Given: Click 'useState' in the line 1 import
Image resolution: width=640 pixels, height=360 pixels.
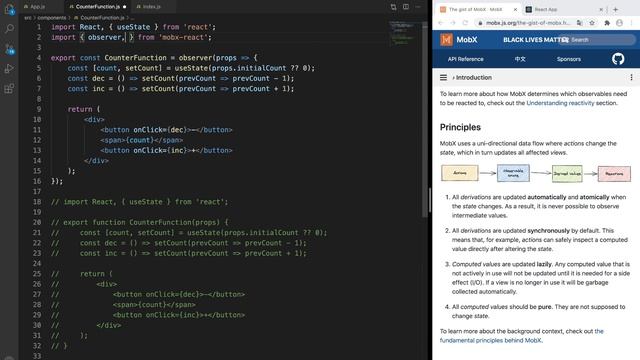Looking at the screenshot, I should coord(133,27).
